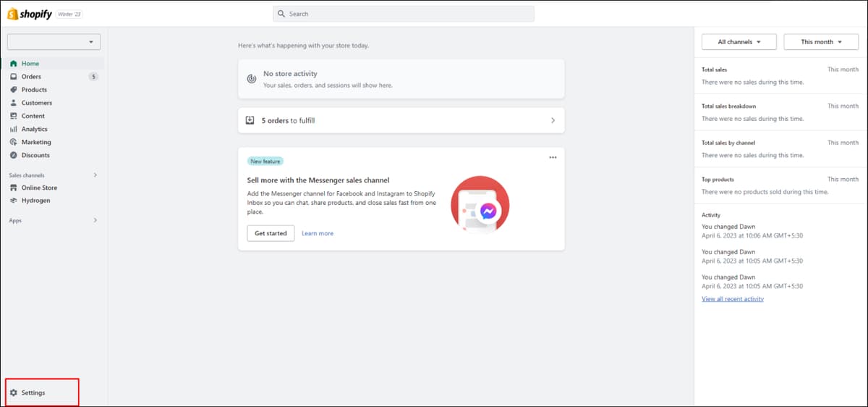Focus the top Search field

click(404, 14)
